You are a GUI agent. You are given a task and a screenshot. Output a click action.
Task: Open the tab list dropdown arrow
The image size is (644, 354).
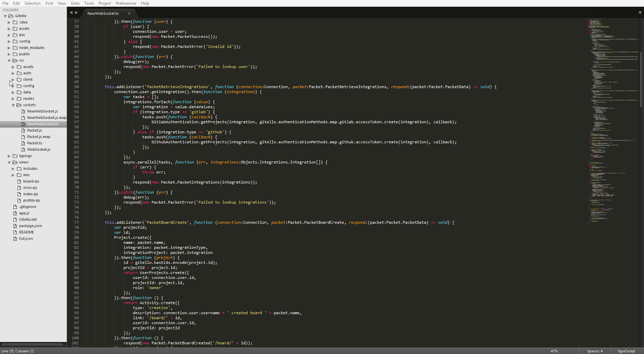pos(640,13)
